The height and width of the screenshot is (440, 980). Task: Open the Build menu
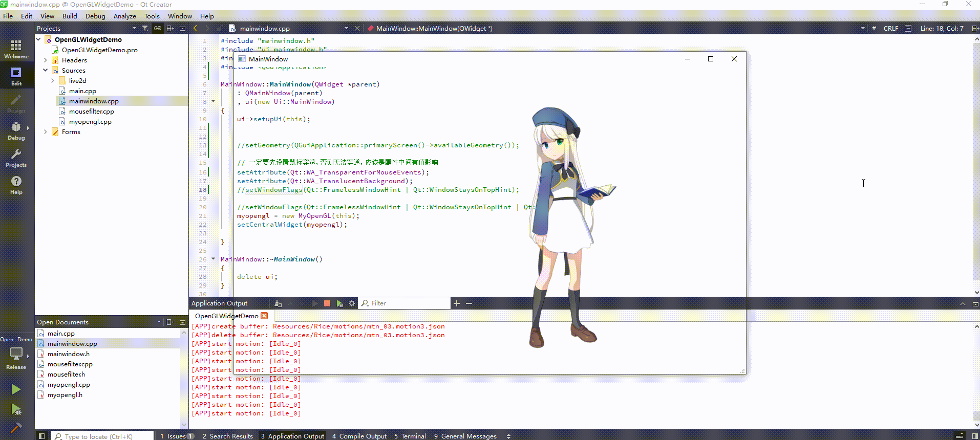[x=70, y=16]
